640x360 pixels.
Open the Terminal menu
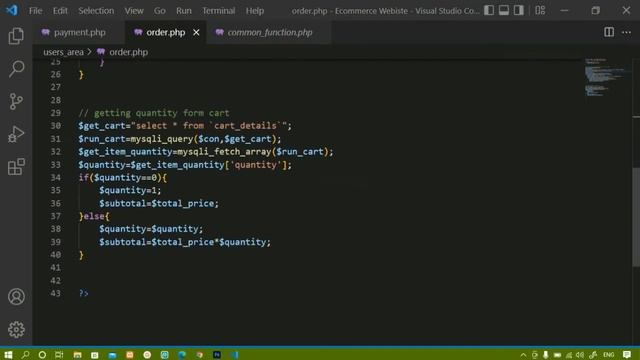(219, 11)
